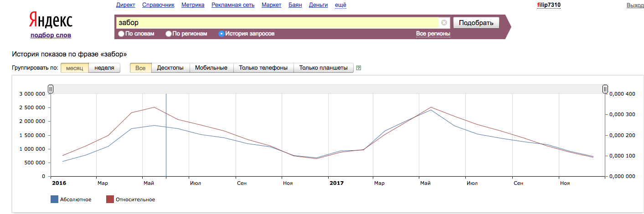Select the 'По словам' radio button
Viewport: 644px width, 214px height.
pyautogui.click(x=121, y=34)
